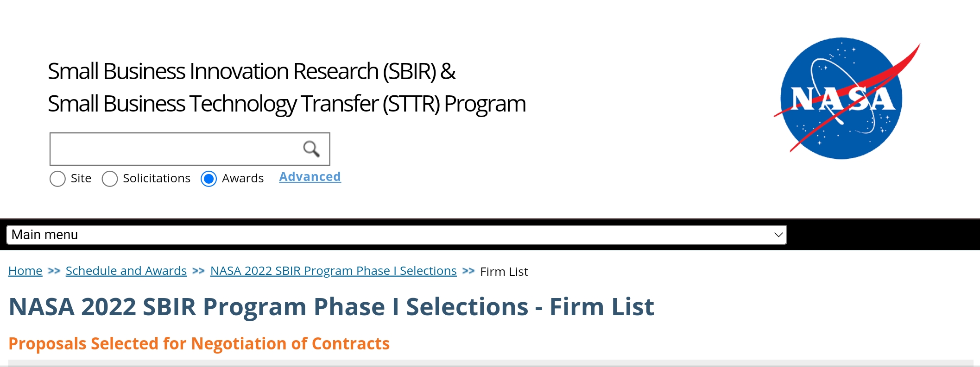Click the breadcrumb arrows after Home
The width and height of the screenshot is (980, 367).
coord(54,271)
